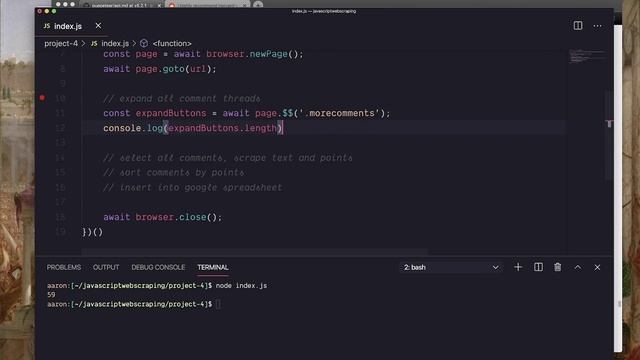Select the index.js editor tab

click(x=68, y=26)
